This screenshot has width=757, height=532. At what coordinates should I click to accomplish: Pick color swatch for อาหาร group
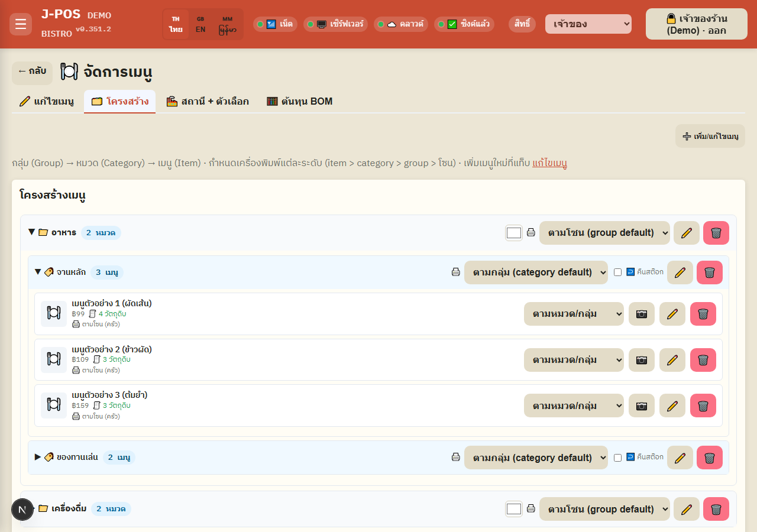(x=514, y=233)
